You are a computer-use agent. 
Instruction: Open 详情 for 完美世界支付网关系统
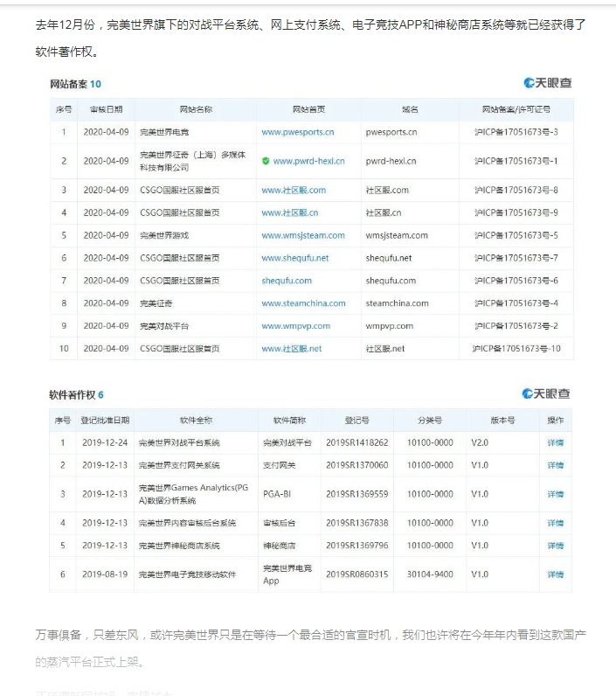tap(555, 466)
